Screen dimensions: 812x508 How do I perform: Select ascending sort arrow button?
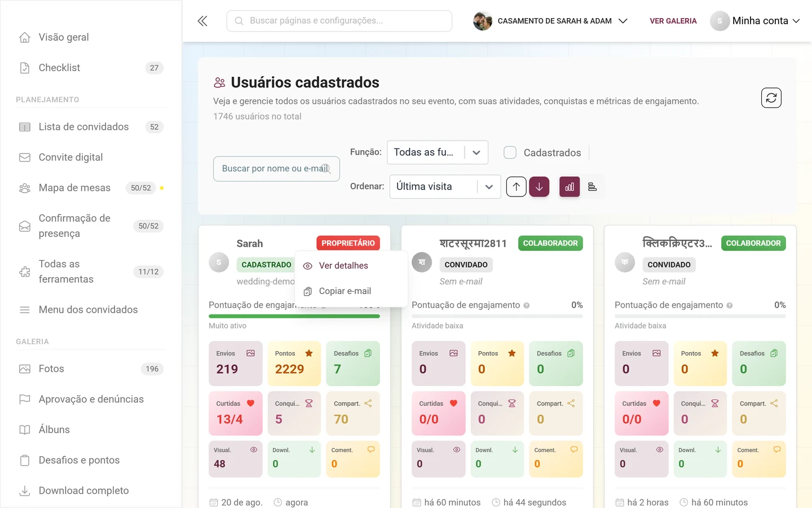[516, 187]
